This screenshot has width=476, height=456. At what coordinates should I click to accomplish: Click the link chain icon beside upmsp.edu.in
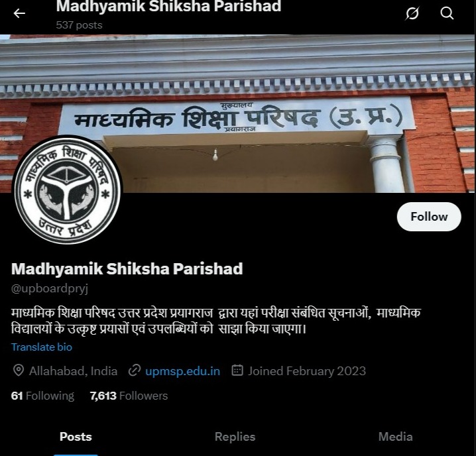point(134,370)
